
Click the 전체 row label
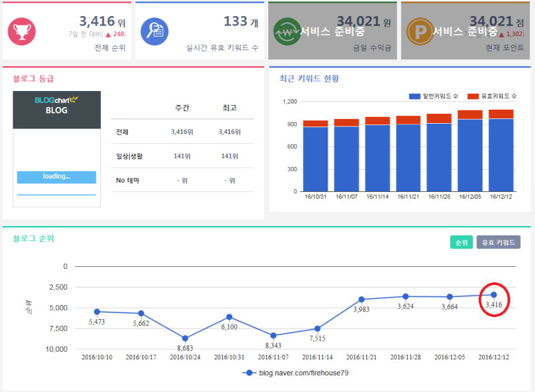coord(122,132)
